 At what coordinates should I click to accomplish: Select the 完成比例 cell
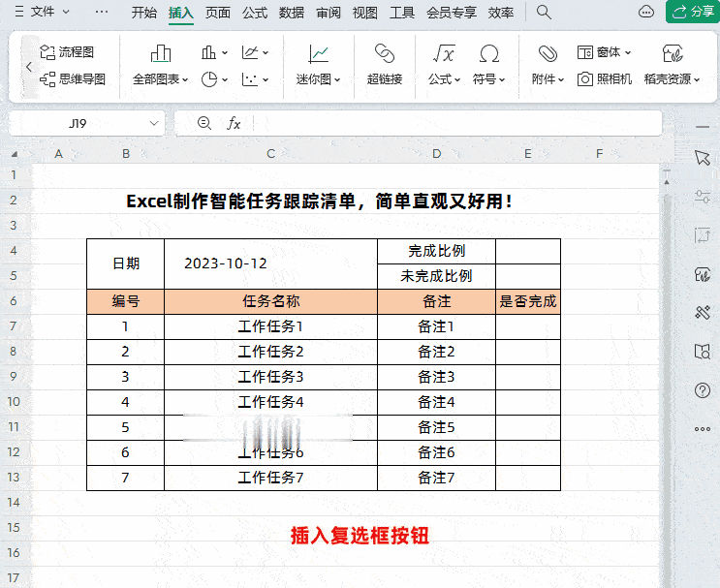437,251
